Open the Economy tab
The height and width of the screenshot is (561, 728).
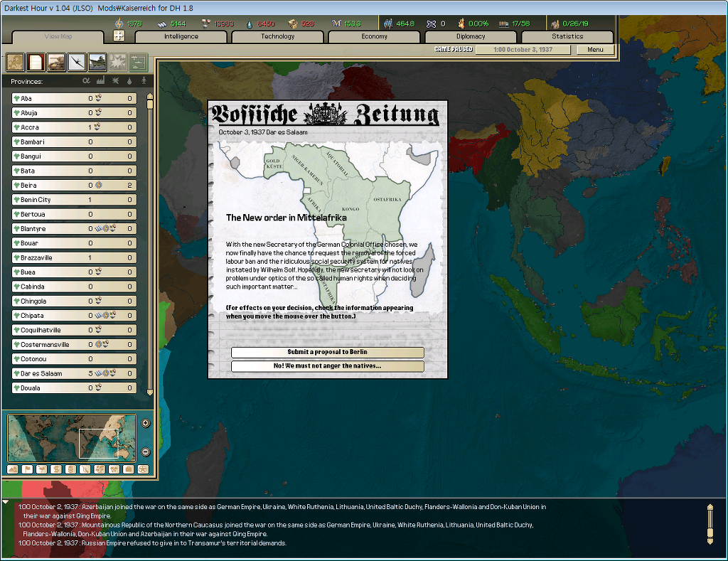pyautogui.click(x=374, y=37)
